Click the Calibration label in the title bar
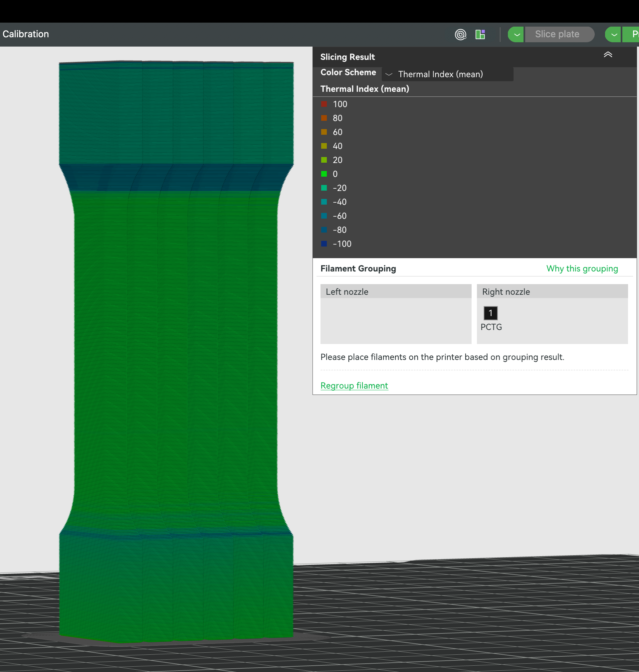The height and width of the screenshot is (672, 639). [26, 34]
